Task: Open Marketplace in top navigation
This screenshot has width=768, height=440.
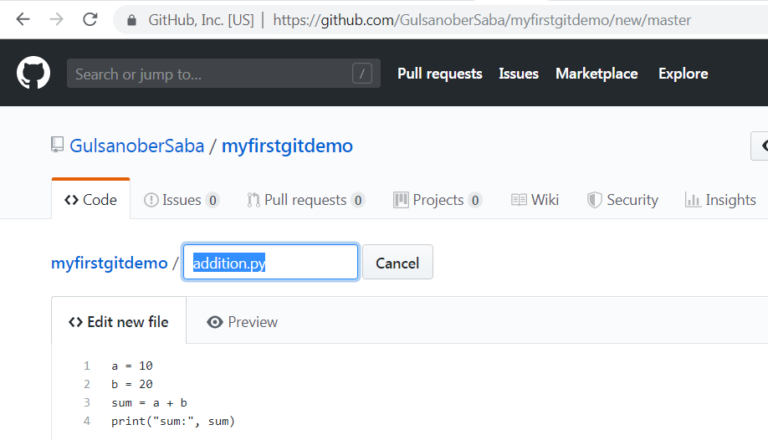Action: [597, 73]
